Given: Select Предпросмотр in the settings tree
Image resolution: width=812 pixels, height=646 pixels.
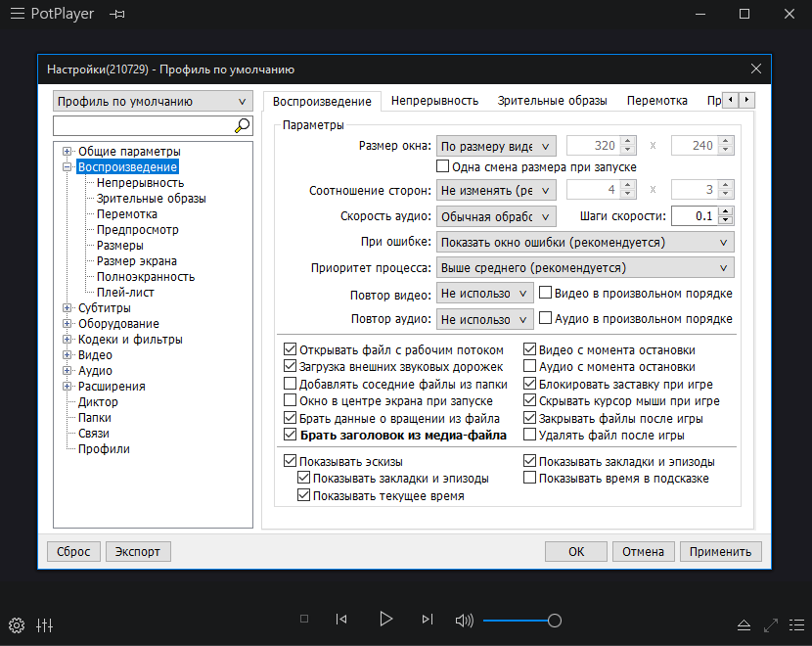Looking at the screenshot, I should [137, 229].
